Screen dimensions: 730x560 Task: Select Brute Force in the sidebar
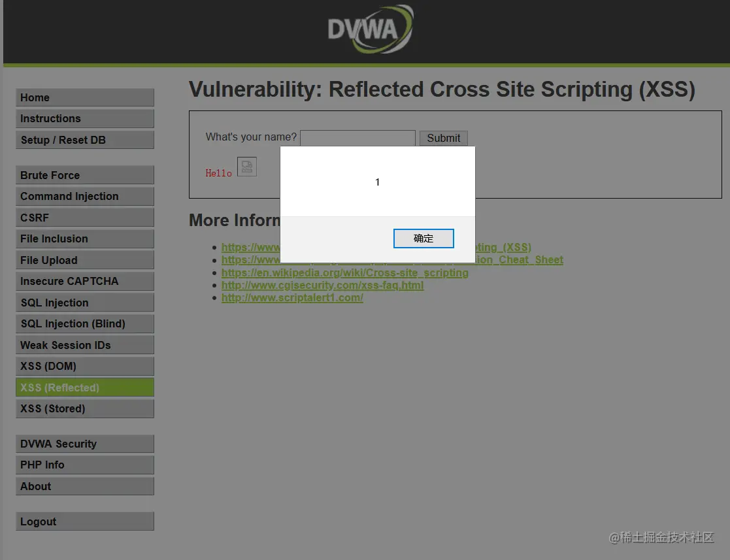85,175
